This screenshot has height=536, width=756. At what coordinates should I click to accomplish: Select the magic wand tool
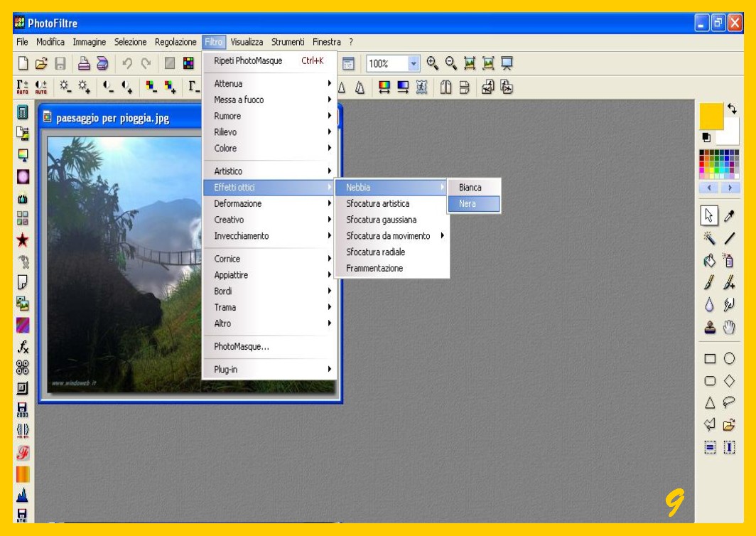(x=709, y=239)
